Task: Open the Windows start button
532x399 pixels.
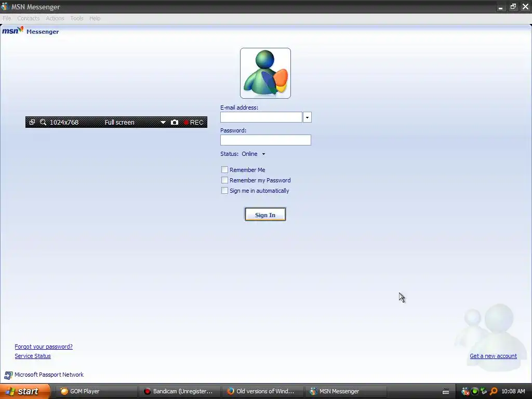Action: pos(25,391)
